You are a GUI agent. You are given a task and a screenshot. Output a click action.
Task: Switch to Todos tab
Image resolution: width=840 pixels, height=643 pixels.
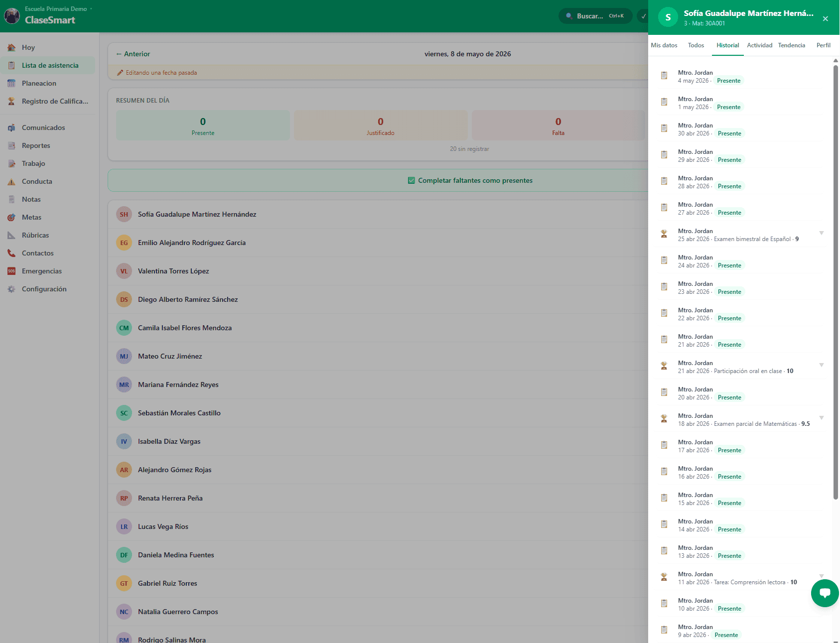tap(696, 45)
